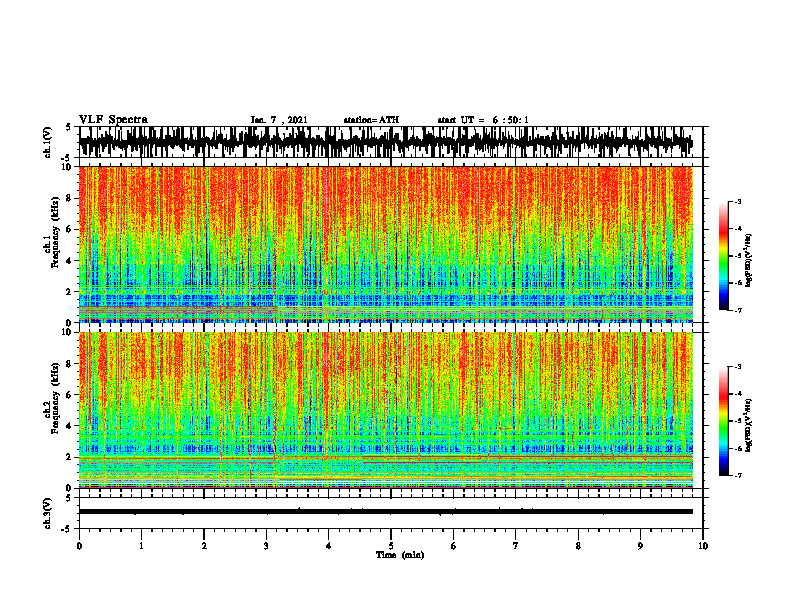Viewport: 792px width, 612px height.
Task: Click time-axis tick label "4"
Action: (x=329, y=546)
